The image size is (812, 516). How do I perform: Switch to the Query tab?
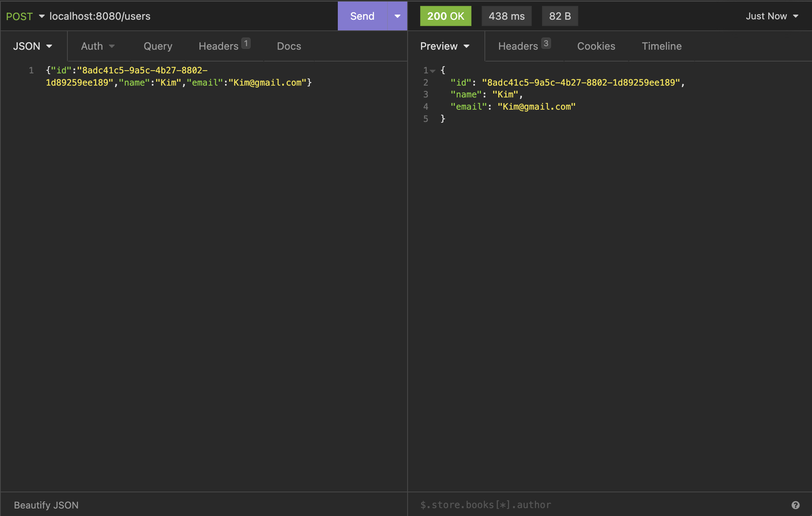(x=158, y=46)
